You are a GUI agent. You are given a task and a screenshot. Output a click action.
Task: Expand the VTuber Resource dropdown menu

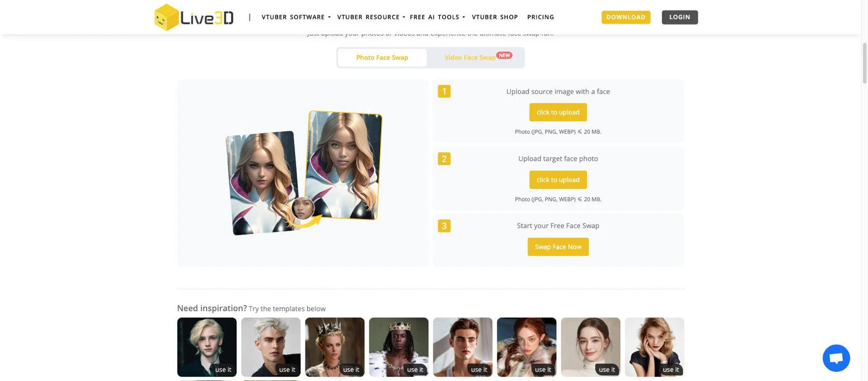(371, 17)
